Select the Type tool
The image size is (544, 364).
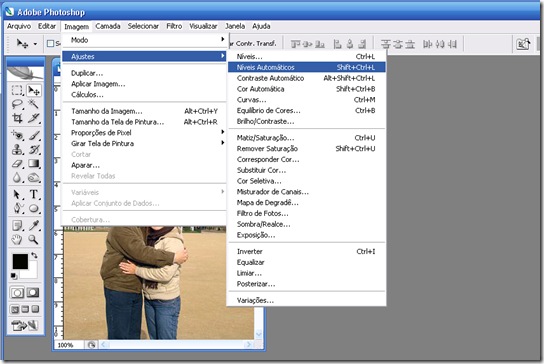tap(34, 194)
